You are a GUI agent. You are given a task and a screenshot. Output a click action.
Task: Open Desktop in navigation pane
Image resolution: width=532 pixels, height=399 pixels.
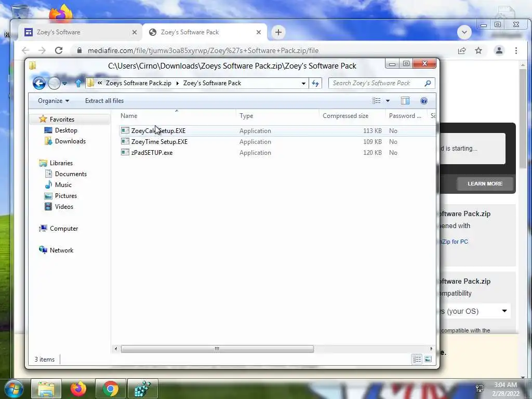[x=66, y=130]
